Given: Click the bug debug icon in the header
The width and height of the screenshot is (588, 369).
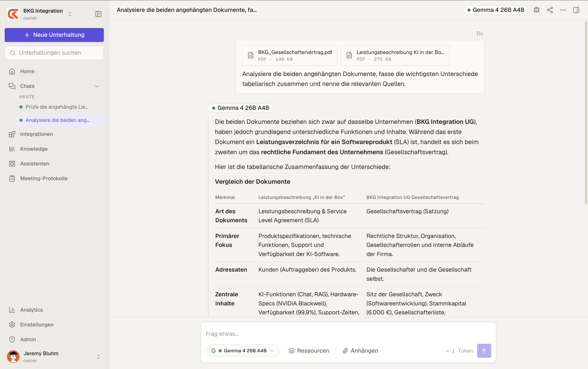Looking at the screenshot, I should pyautogui.click(x=536, y=10).
